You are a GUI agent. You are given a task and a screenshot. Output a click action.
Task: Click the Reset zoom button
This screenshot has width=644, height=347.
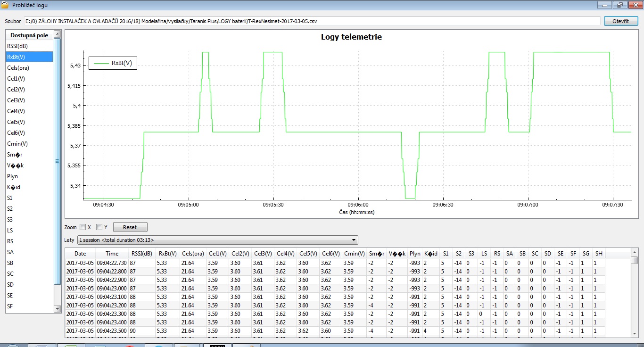(130, 227)
